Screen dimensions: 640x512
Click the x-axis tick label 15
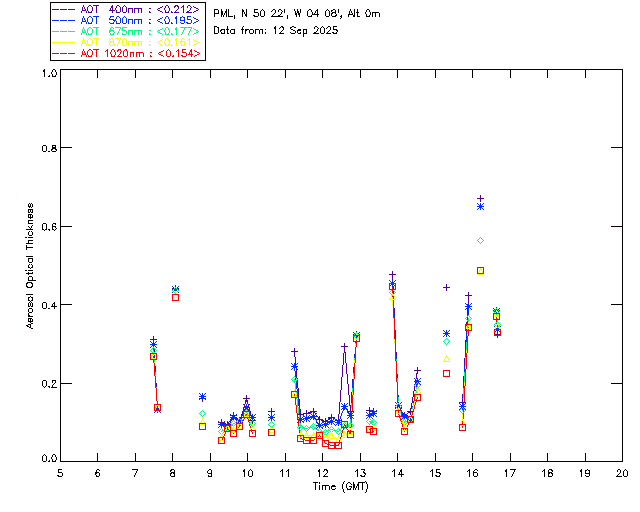tap(435, 473)
